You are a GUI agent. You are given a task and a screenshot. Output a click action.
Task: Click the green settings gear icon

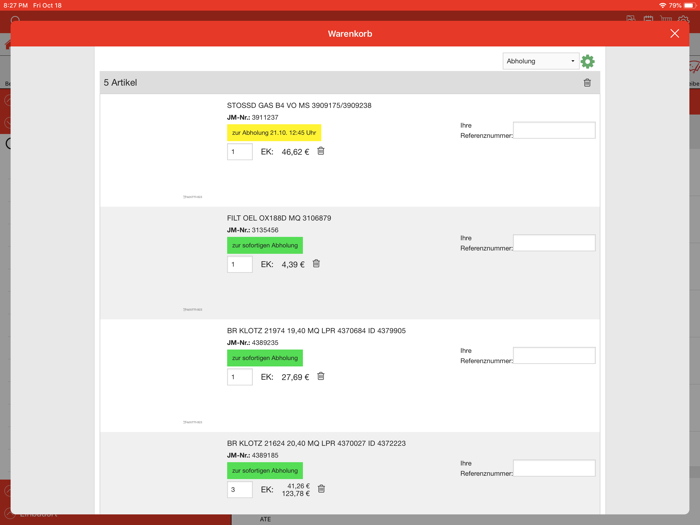588,61
